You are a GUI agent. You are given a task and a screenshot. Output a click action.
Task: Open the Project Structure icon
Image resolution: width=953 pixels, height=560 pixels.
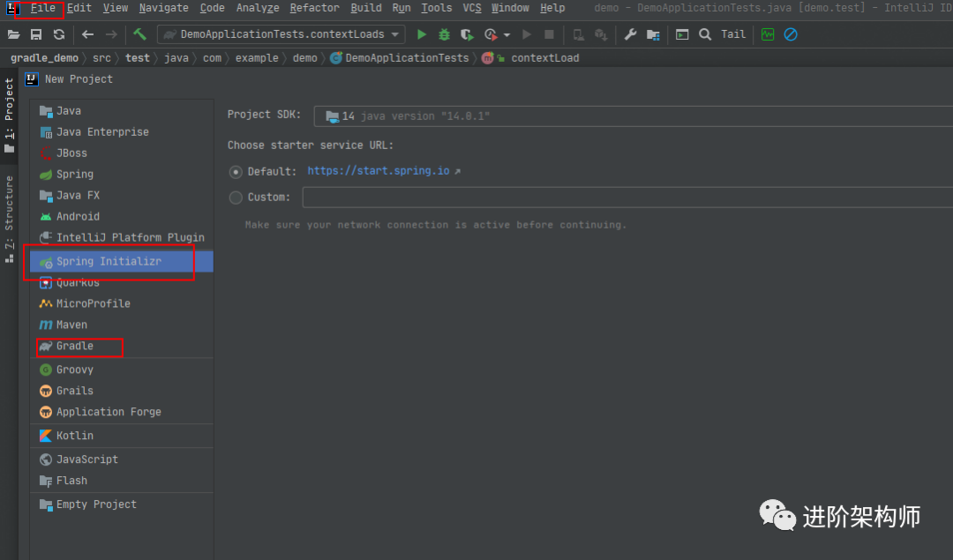pos(653,34)
